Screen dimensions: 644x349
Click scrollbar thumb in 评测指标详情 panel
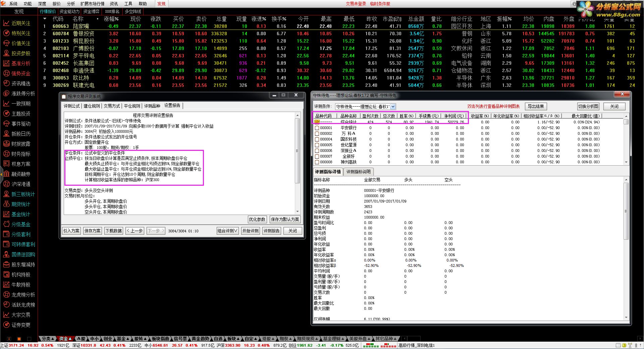(626, 211)
